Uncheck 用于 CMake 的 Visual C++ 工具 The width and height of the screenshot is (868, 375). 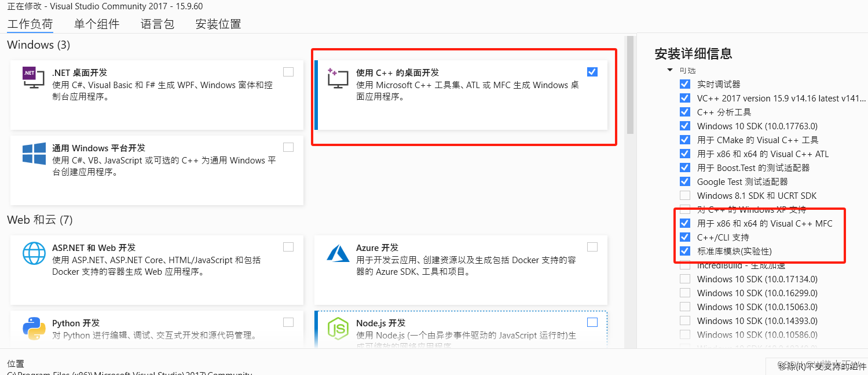(x=685, y=140)
